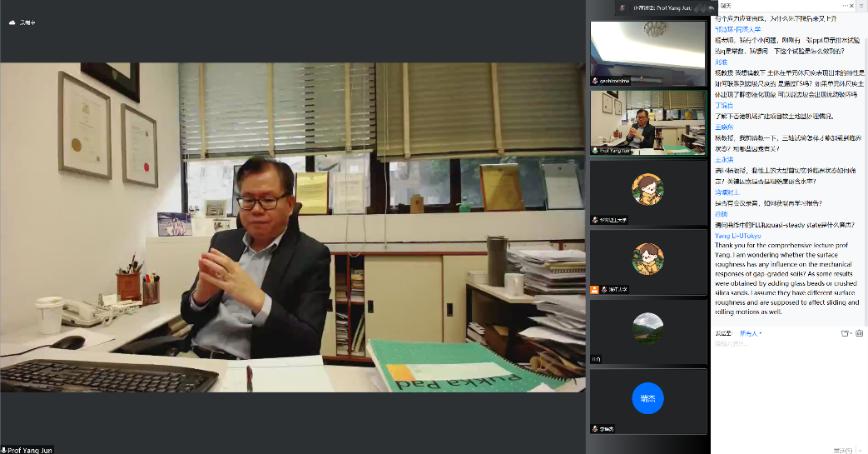Click the speaking indicator bar showing Prof Yang Jun
Image resolution: width=868 pixels, height=454 pixels.
667,7
